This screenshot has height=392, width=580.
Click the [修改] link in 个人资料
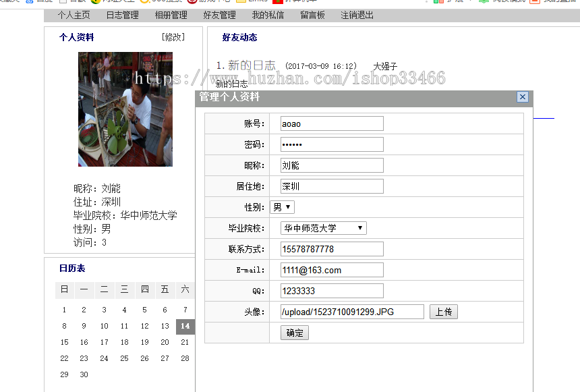[173, 37]
